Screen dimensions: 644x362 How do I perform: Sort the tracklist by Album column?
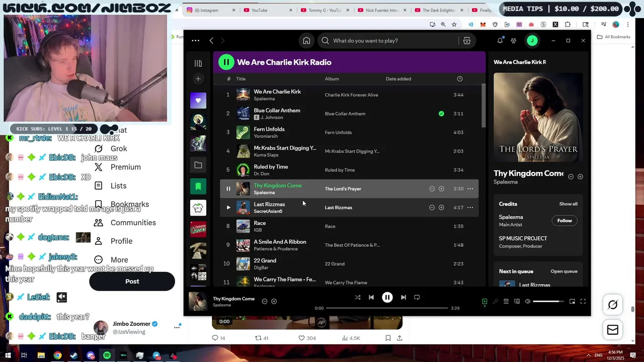(332, 79)
